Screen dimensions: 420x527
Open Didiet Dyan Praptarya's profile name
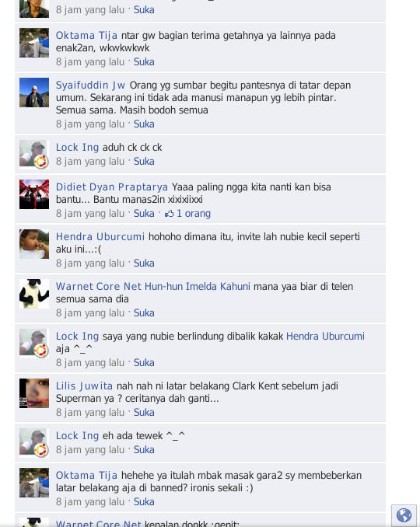[112, 187]
